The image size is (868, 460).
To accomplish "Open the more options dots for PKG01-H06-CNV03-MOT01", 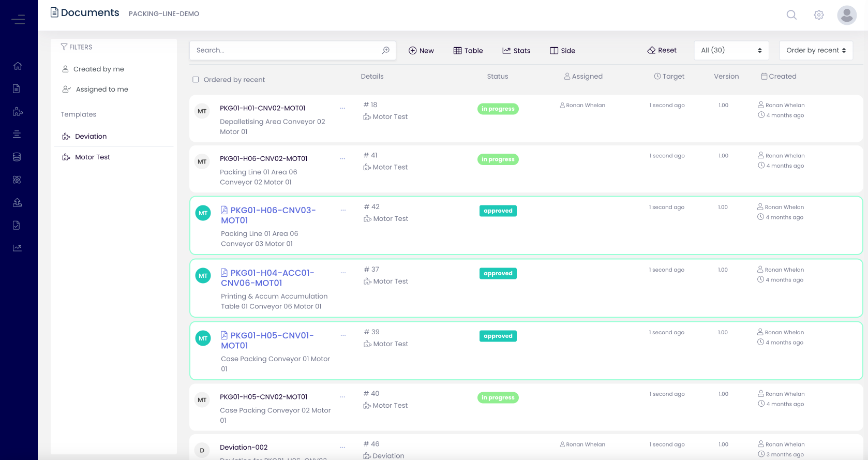I will pos(343,210).
